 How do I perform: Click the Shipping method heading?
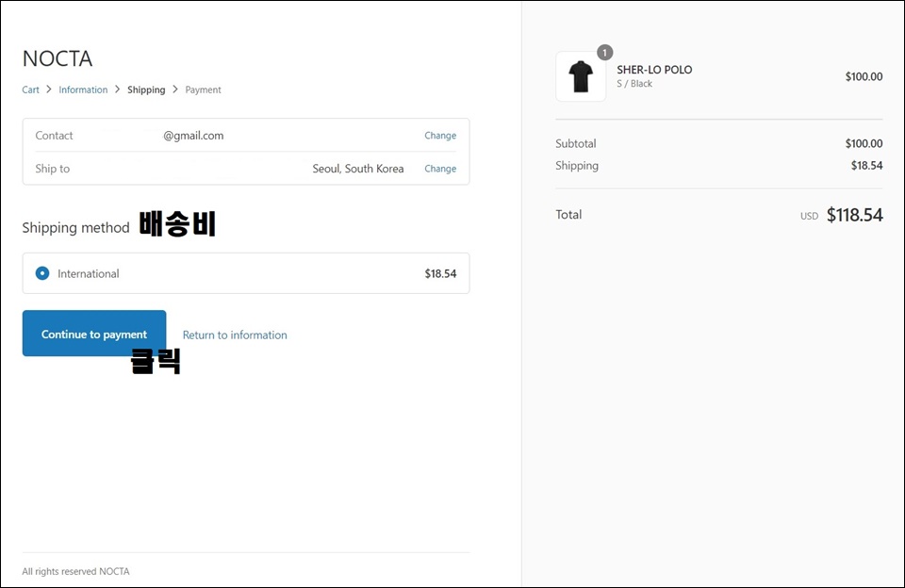tap(75, 228)
